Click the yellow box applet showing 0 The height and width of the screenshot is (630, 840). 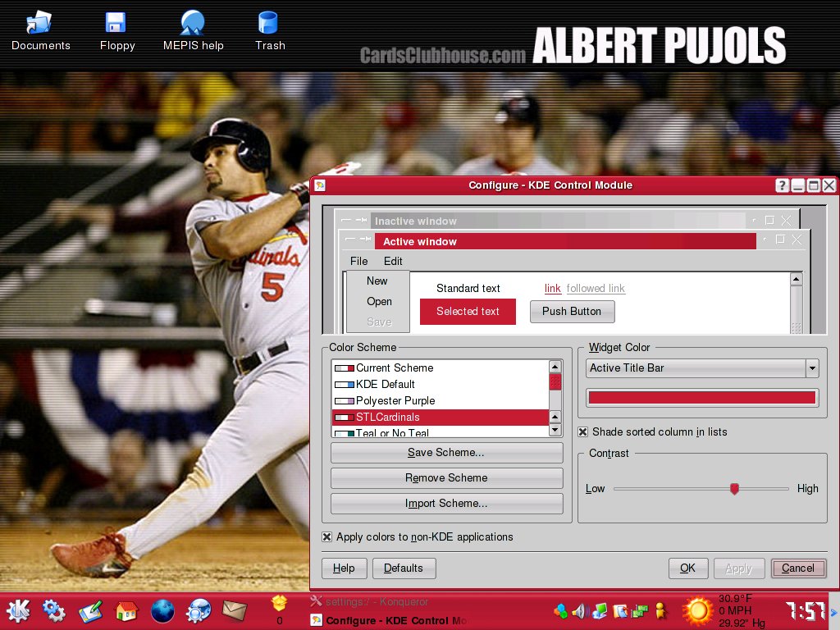click(279, 609)
